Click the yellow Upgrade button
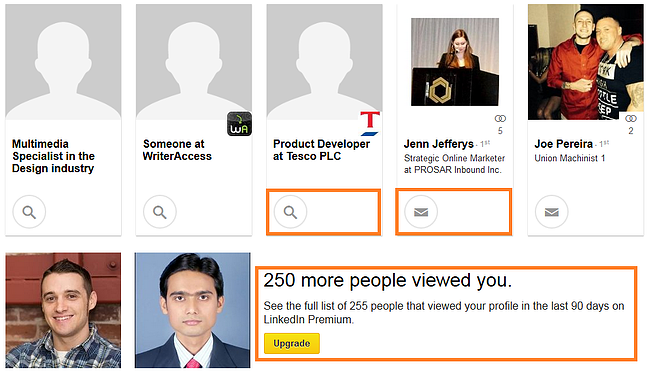 coord(292,344)
